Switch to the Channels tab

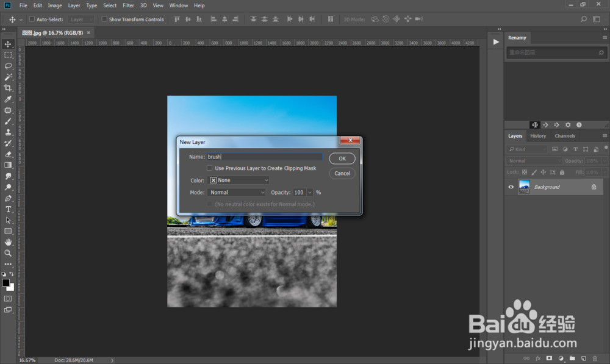(565, 136)
